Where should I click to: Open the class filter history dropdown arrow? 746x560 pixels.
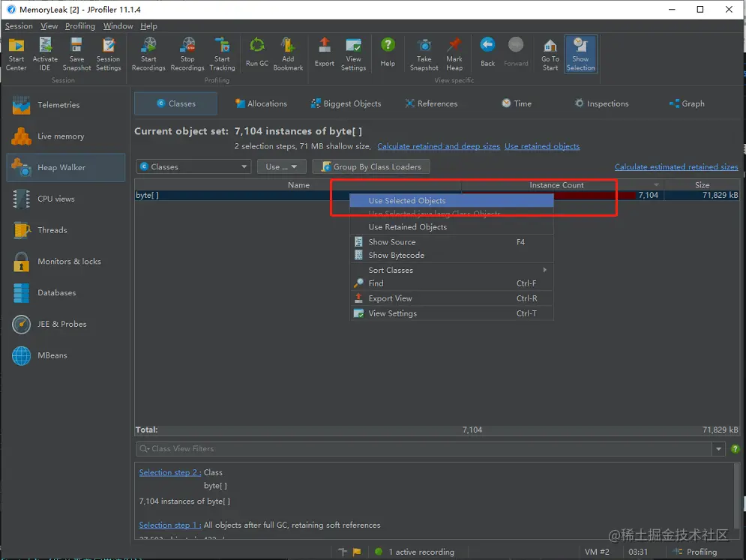click(x=718, y=448)
